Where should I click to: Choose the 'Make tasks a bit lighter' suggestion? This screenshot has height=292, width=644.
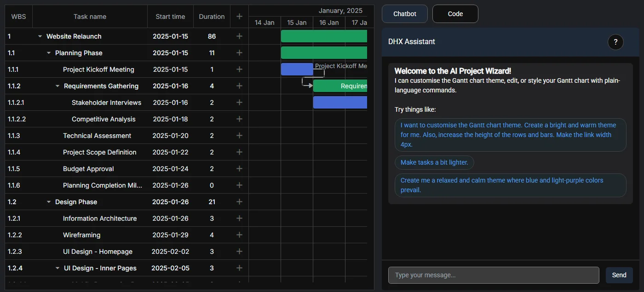(434, 162)
